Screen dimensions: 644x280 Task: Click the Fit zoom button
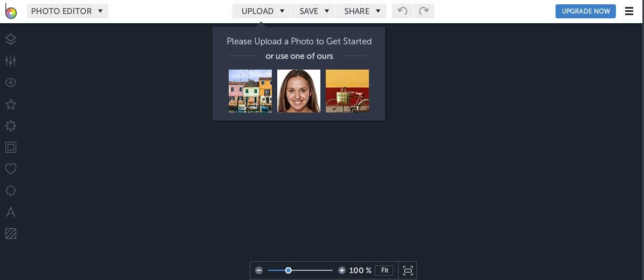tap(385, 270)
